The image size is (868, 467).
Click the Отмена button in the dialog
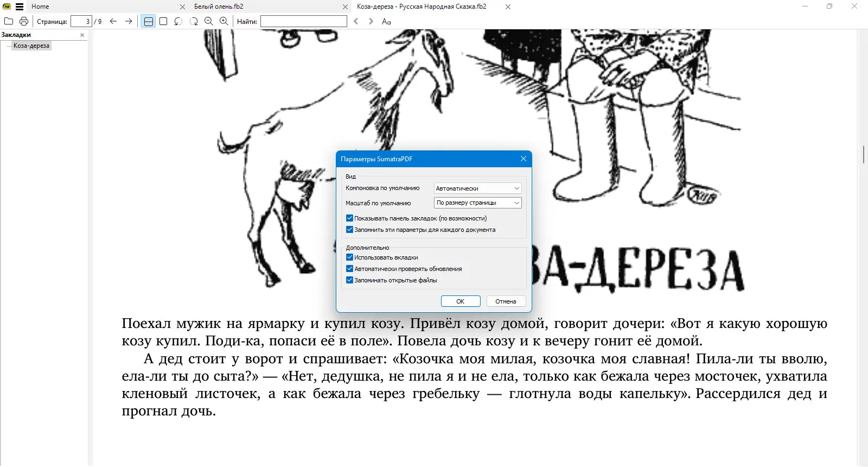[x=506, y=301]
